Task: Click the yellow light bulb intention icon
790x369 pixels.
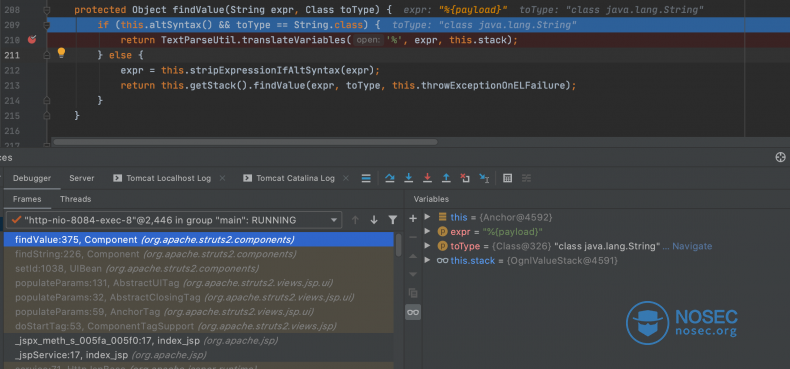Action: click(61, 52)
